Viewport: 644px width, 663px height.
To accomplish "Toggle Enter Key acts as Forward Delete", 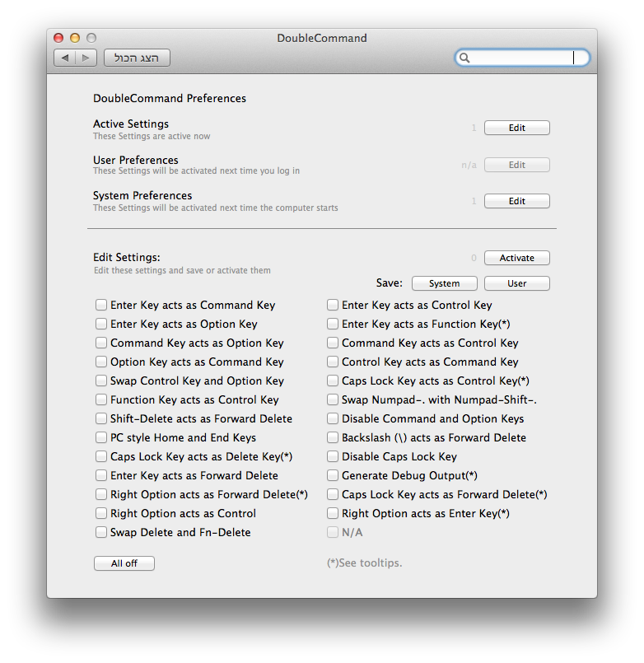I will click(x=101, y=475).
